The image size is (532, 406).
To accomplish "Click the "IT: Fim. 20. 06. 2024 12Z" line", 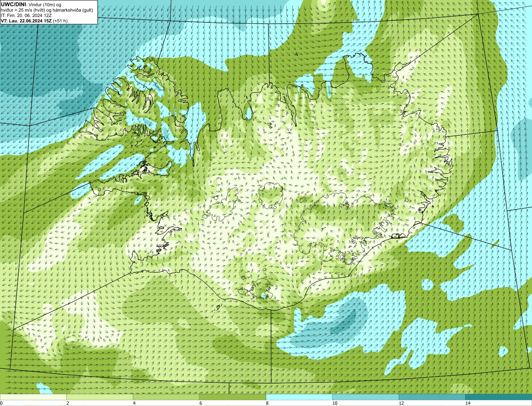I will click(26, 15).
